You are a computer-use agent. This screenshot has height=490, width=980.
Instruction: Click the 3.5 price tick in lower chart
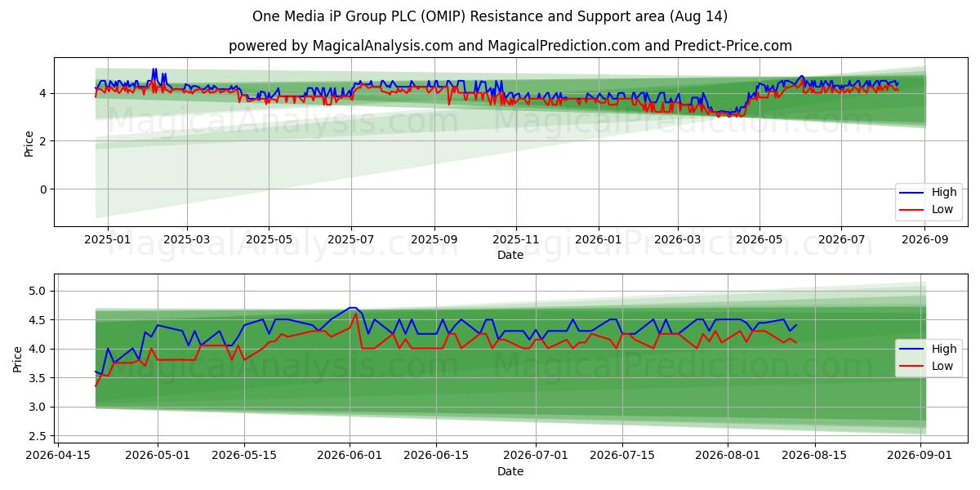[x=38, y=378]
